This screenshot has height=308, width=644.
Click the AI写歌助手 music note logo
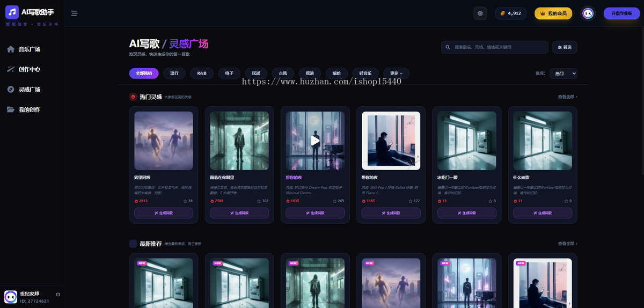click(x=12, y=12)
